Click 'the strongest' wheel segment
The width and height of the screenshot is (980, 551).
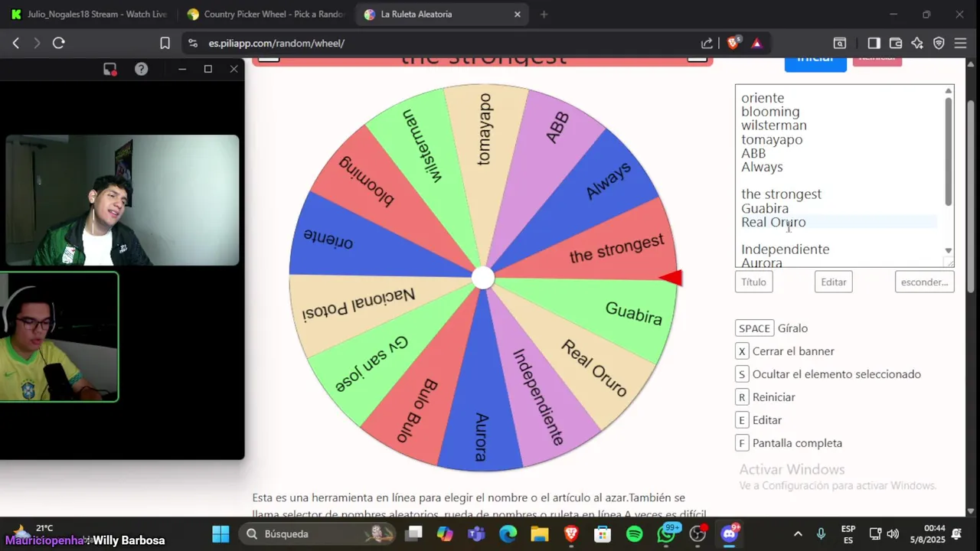pyautogui.click(x=616, y=249)
